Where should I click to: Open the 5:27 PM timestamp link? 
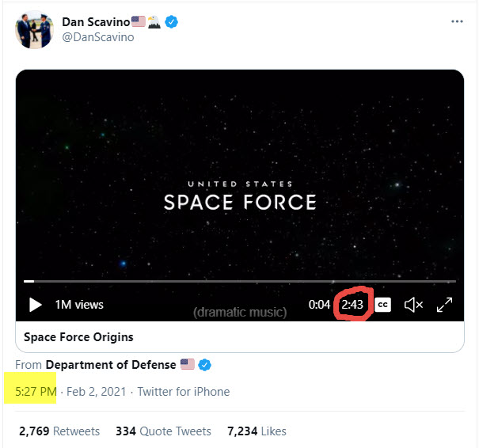click(36, 392)
